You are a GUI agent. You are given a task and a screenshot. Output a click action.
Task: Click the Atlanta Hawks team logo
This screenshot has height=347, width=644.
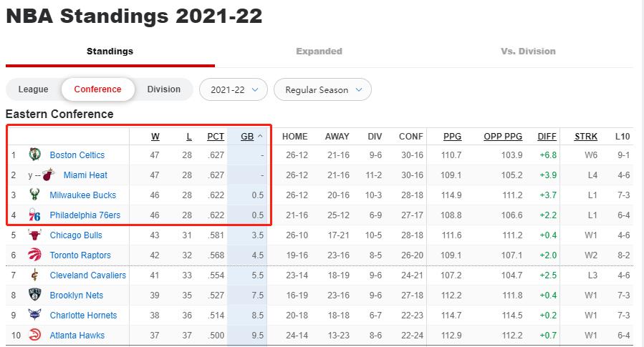[x=35, y=335]
